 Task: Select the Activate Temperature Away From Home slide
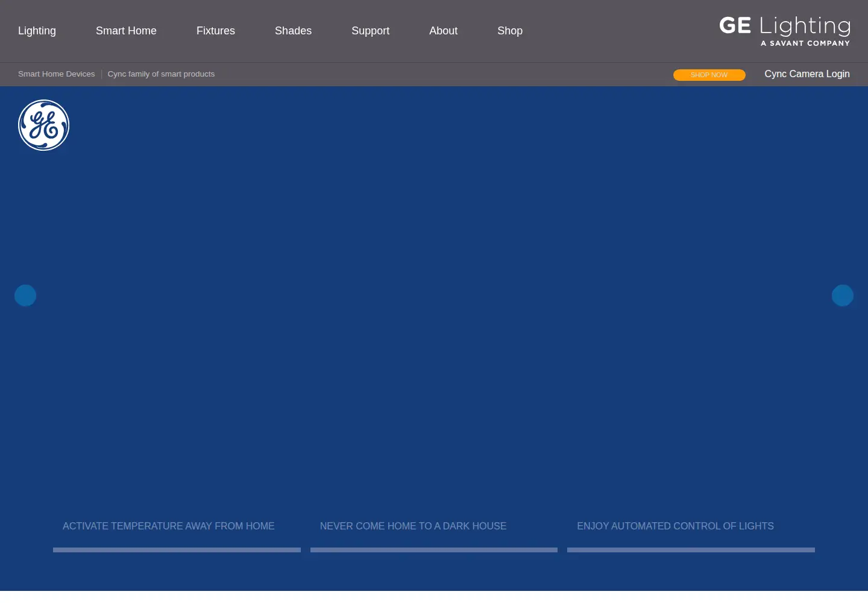coord(169,526)
